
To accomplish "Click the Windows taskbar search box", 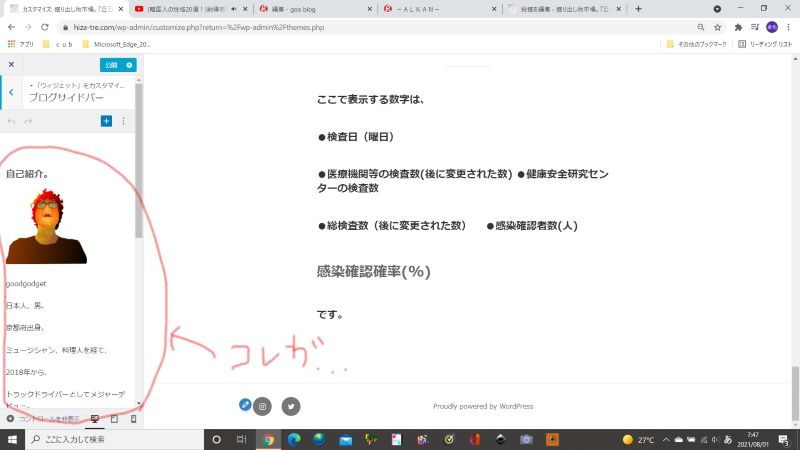I will pyautogui.click(x=114, y=439).
